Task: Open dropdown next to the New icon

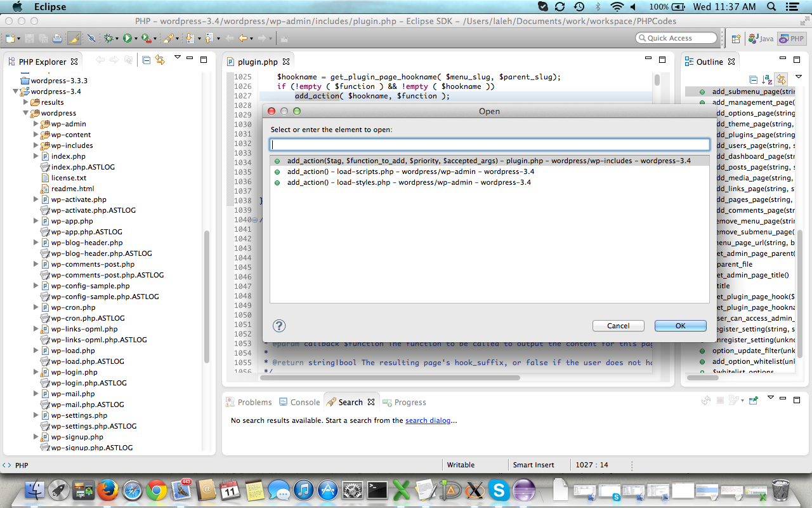Action: [18, 39]
